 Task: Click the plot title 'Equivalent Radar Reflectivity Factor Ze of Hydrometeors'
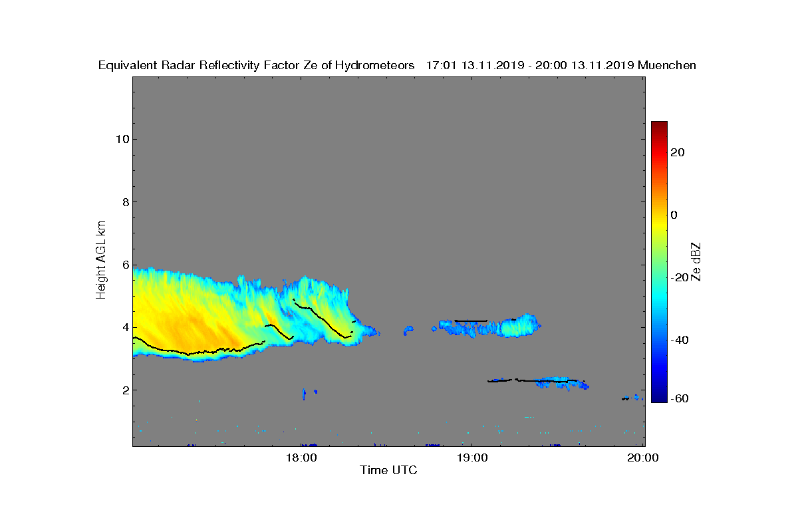tap(256, 65)
